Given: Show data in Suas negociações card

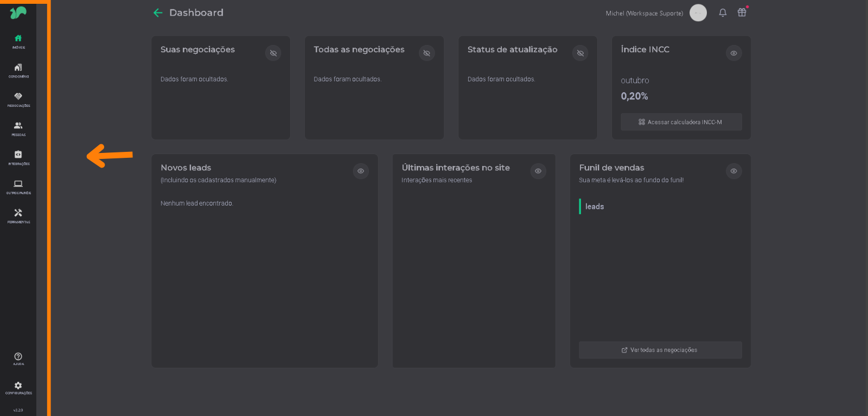Looking at the screenshot, I should coord(273,53).
